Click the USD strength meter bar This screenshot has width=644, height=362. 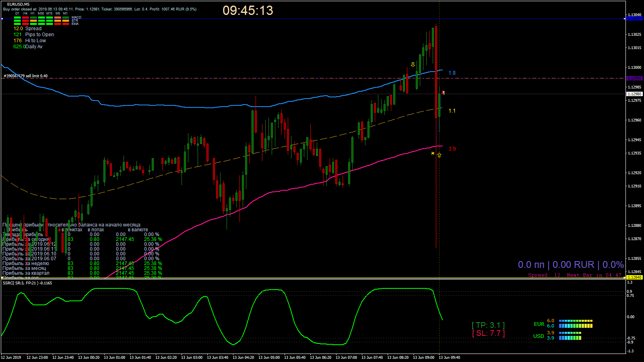coord(570,336)
